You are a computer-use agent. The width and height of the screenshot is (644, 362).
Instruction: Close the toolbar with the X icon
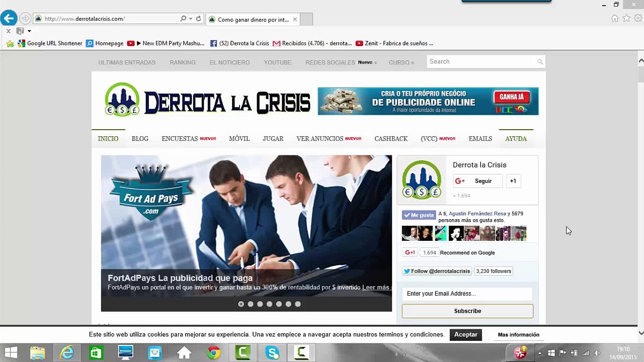tap(8, 31)
